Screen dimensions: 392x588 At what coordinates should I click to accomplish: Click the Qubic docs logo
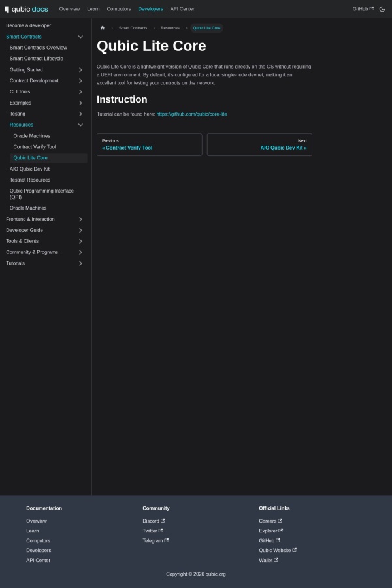click(x=26, y=9)
